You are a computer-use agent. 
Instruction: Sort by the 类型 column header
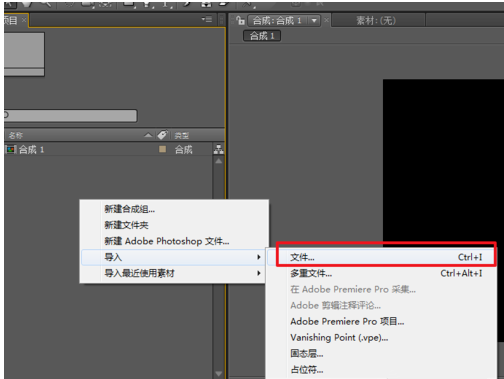click(182, 135)
